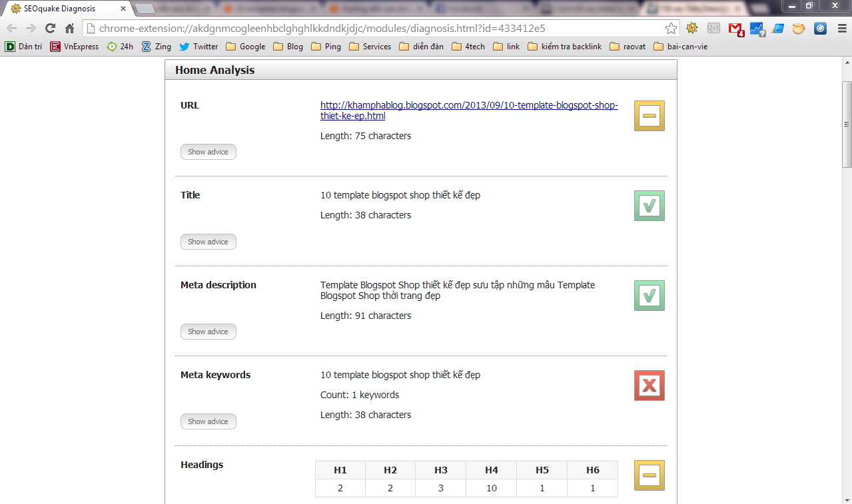
Task: Show advice for the Title section
Action: 208,242
